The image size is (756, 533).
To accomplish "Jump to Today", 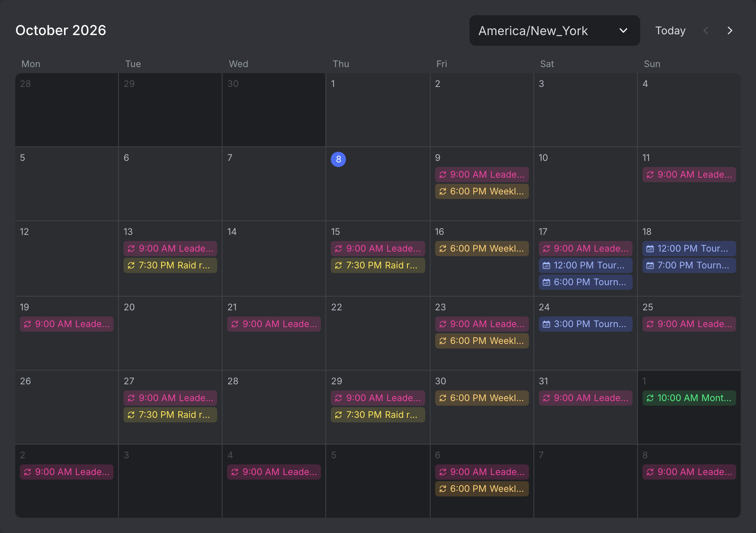I will (x=670, y=31).
